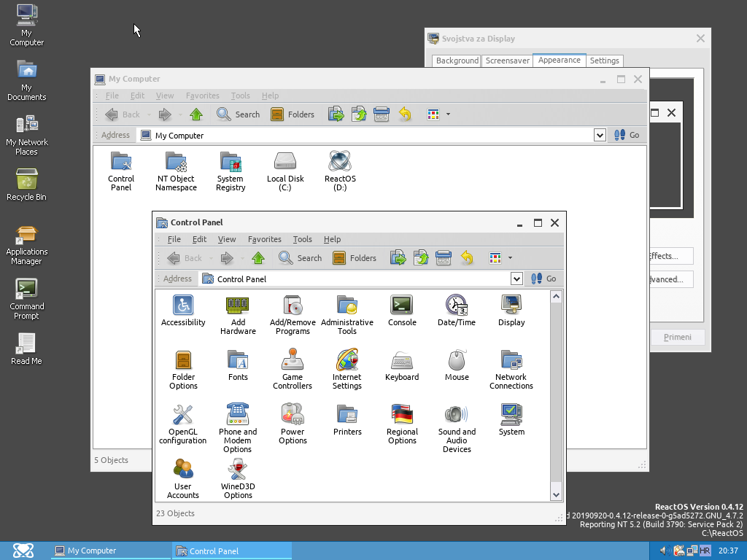Select the NT Object Namespace icon
The width and height of the screenshot is (747, 560).
(176, 171)
